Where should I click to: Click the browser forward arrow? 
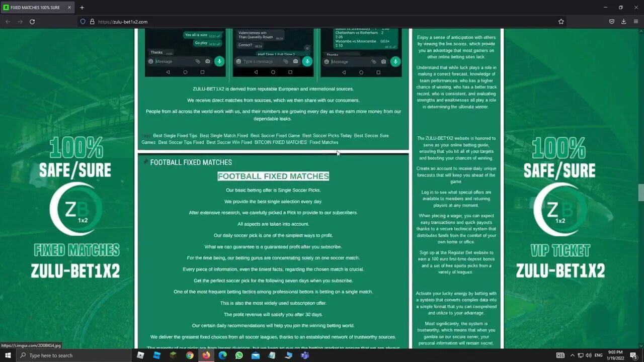(x=20, y=22)
